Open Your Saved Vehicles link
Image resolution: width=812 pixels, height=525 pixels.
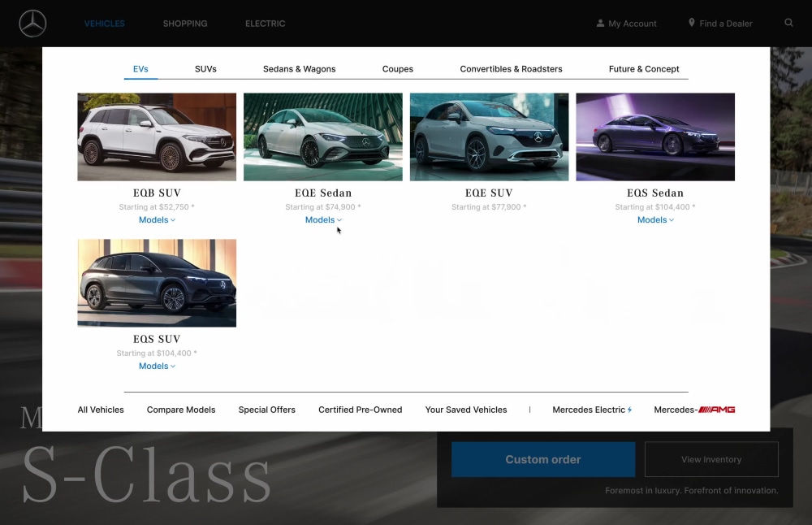click(466, 410)
